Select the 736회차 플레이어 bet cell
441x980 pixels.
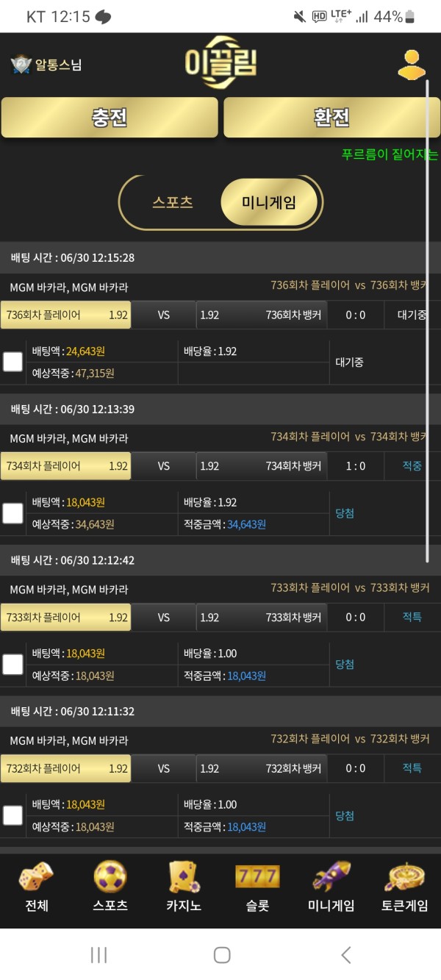[x=66, y=315]
